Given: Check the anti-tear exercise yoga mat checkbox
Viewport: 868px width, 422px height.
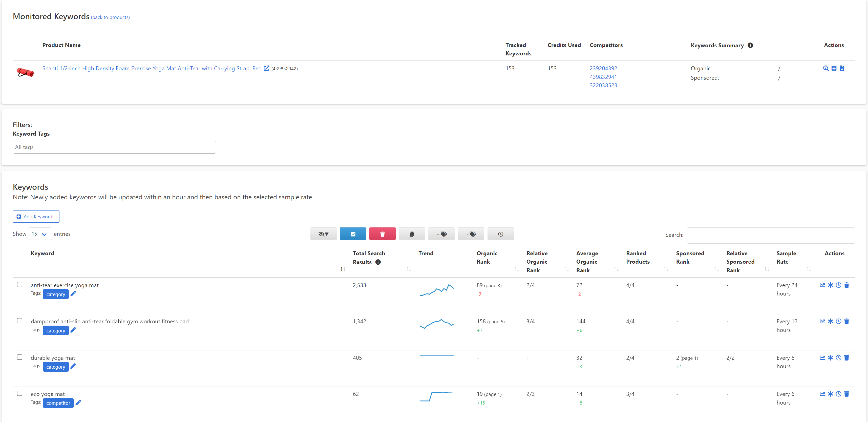Looking at the screenshot, I should click(x=19, y=284).
